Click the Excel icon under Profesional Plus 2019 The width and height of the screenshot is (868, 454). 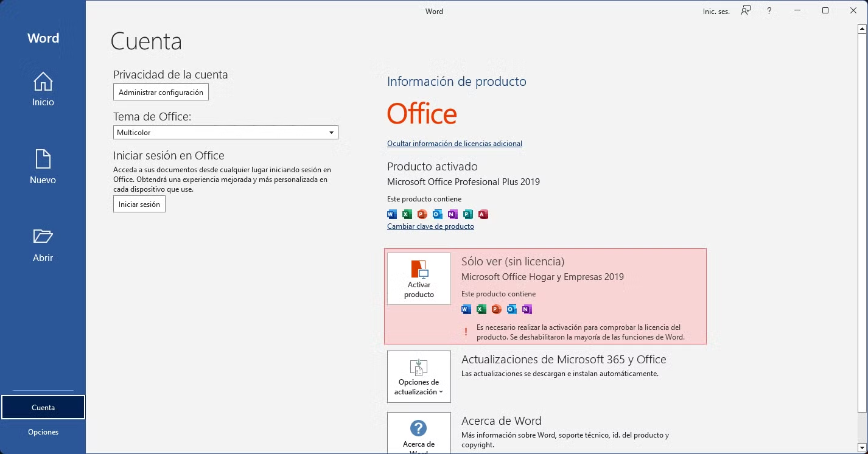[407, 214]
